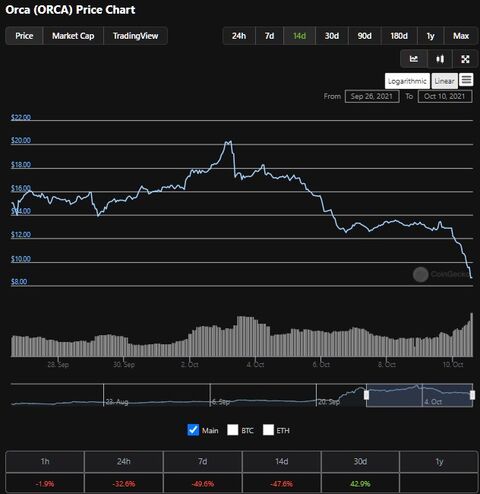Screen dimensions: 480x494
Task: Select the Market Cap tab
Action: (x=73, y=36)
